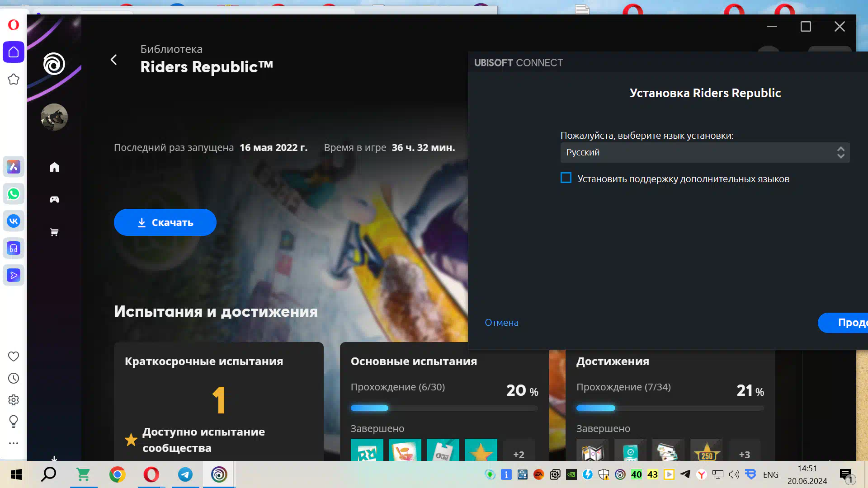The width and height of the screenshot is (868, 488).
Task: Open the music player headphones icon
Action: click(14, 248)
